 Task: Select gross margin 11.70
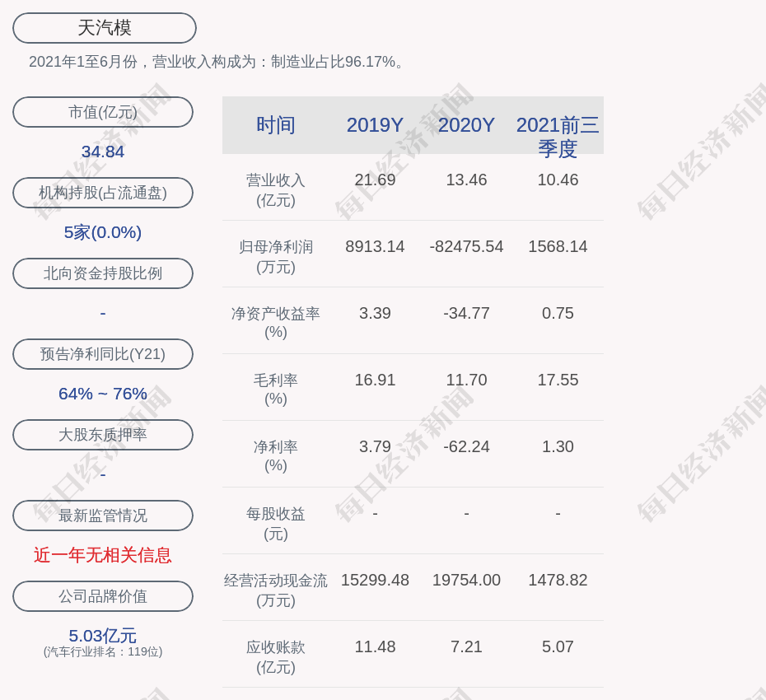(466, 380)
